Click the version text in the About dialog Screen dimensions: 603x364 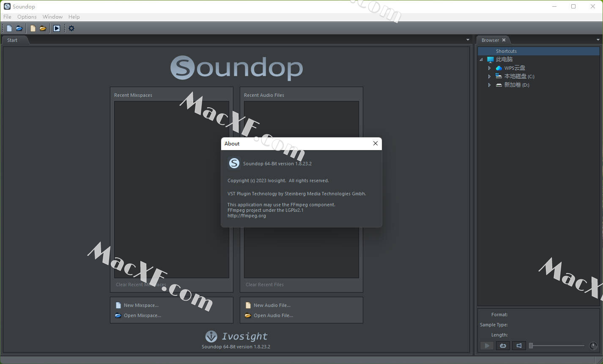(x=277, y=164)
